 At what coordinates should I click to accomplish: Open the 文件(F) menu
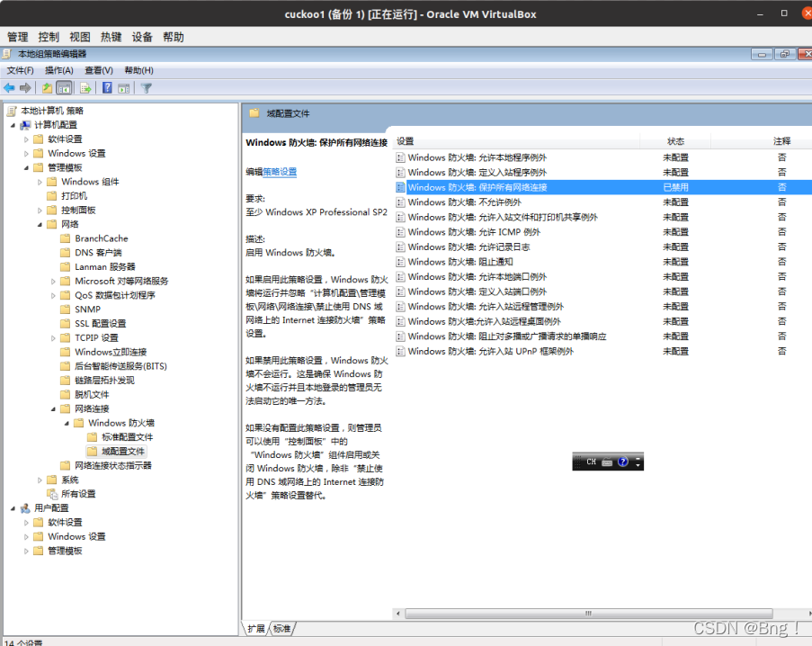[x=20, y=70]
